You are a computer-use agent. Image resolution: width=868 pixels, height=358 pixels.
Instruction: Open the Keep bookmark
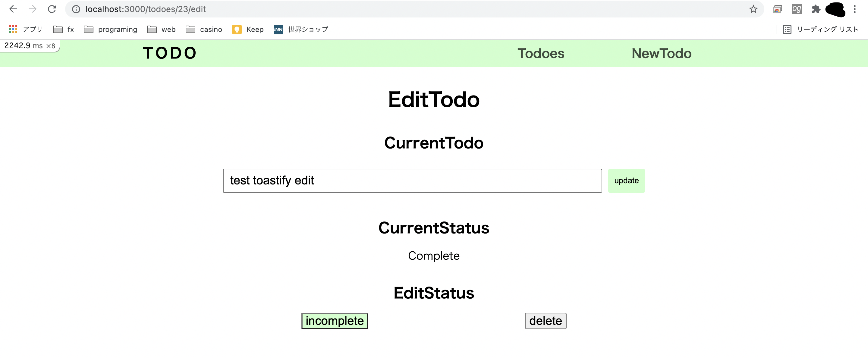[x=248, y=29]
